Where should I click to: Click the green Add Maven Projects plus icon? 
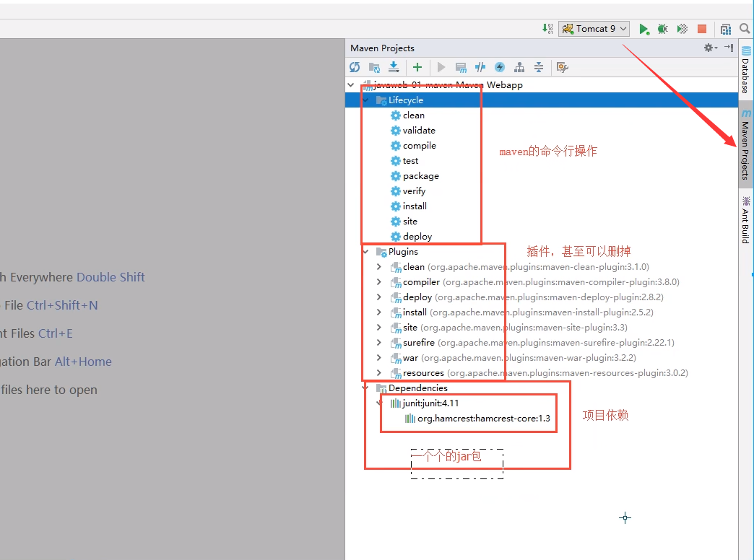point(417,67)
